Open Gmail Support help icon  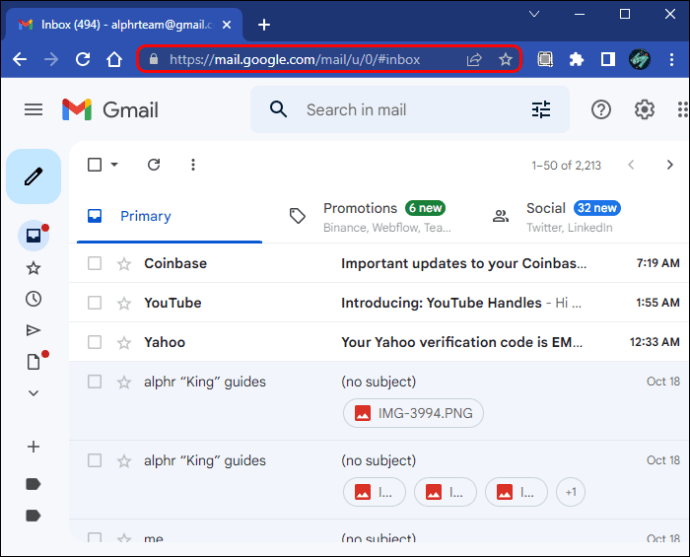tap(601, 110)
